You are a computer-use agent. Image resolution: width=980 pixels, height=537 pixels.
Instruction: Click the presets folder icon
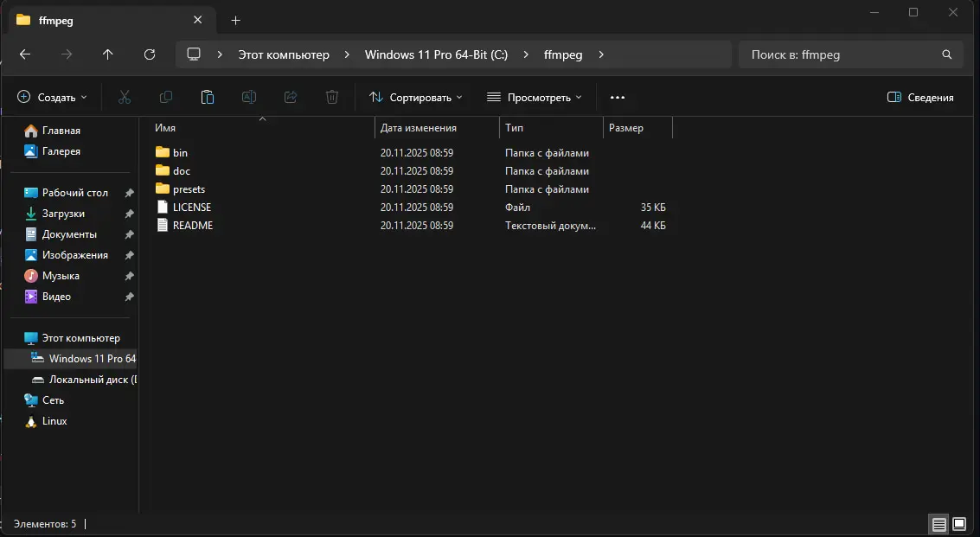point(163,189)
